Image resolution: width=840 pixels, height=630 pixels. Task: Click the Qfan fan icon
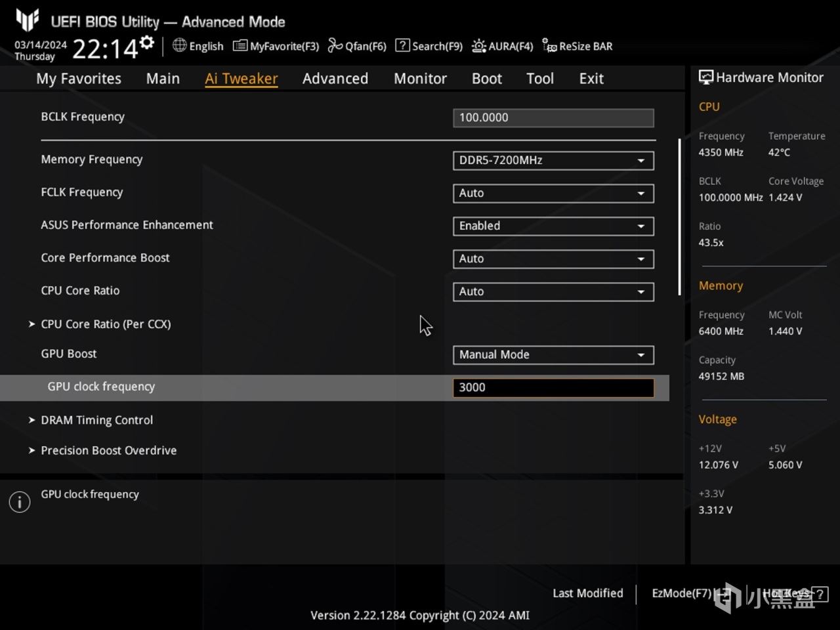[335, 45]
